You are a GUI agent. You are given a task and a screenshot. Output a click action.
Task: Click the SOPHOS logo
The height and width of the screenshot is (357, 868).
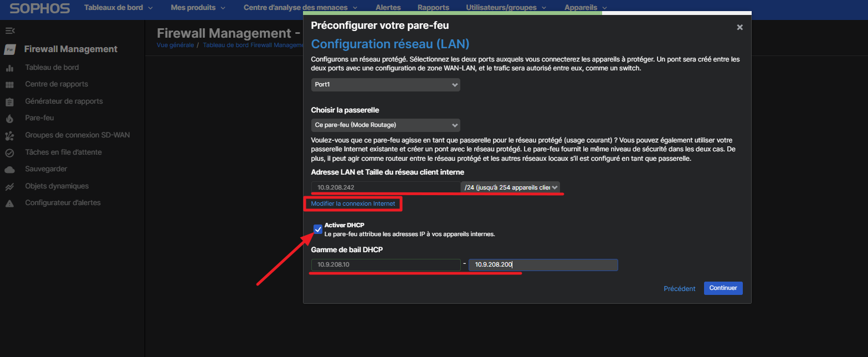40,8
